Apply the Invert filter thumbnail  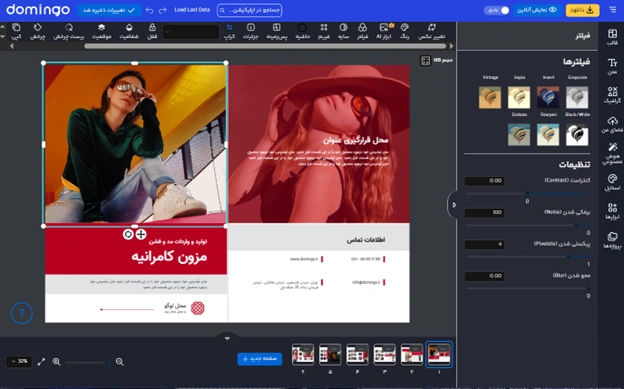pos(548,97)
